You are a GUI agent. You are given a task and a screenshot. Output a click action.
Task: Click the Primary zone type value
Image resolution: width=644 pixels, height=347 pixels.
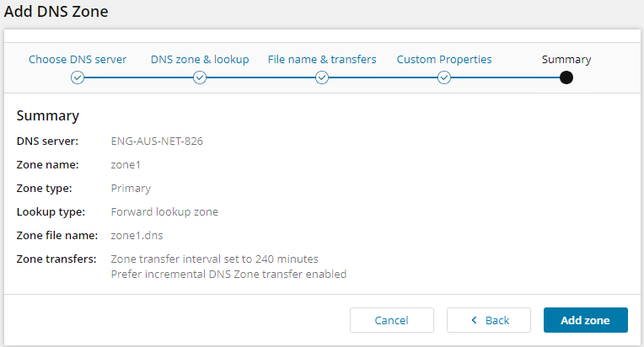coord(131,188)
